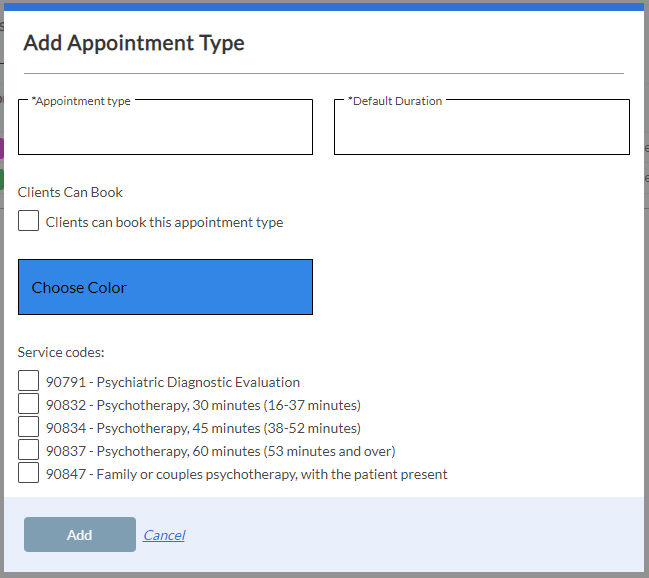The image size is (649, 578).
Task: Click the Cancel link
Action: 164,535
